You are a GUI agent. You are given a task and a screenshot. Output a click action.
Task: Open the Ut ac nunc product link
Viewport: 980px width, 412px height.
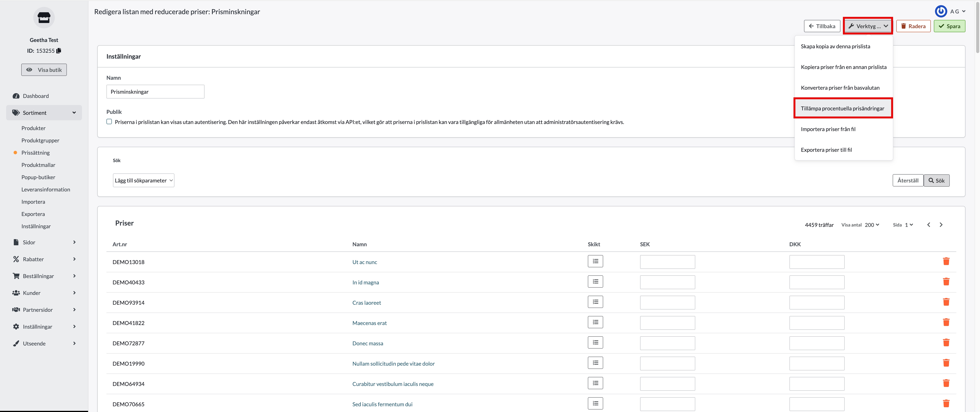tap(364, 262)
